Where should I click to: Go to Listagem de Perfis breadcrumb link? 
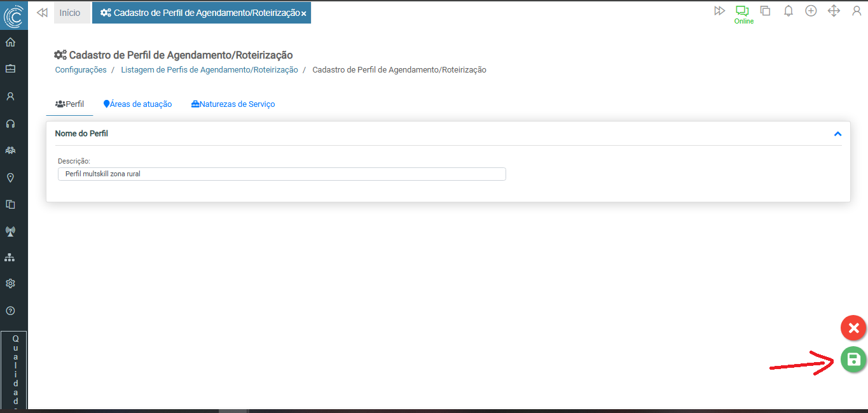(209, 70)
